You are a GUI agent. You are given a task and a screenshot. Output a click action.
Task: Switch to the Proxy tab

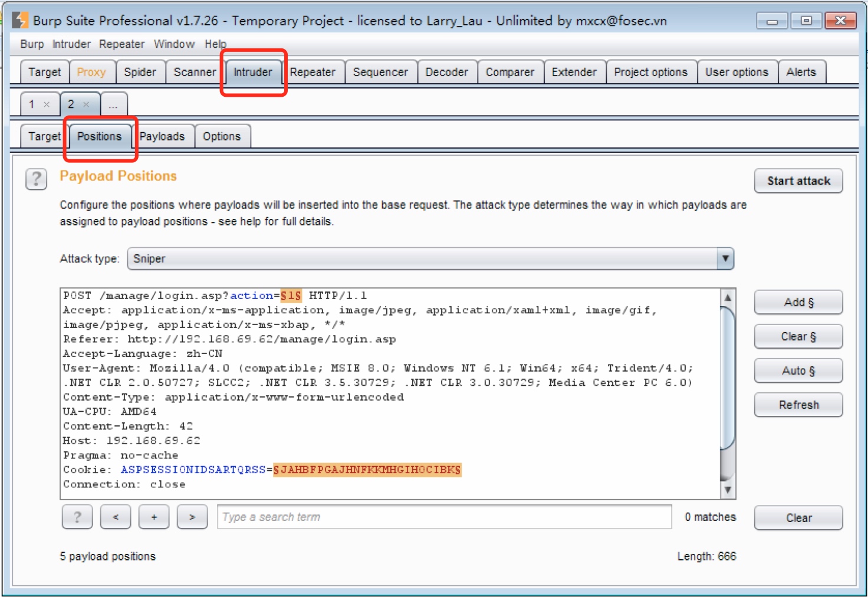click(x=91, y=72)
